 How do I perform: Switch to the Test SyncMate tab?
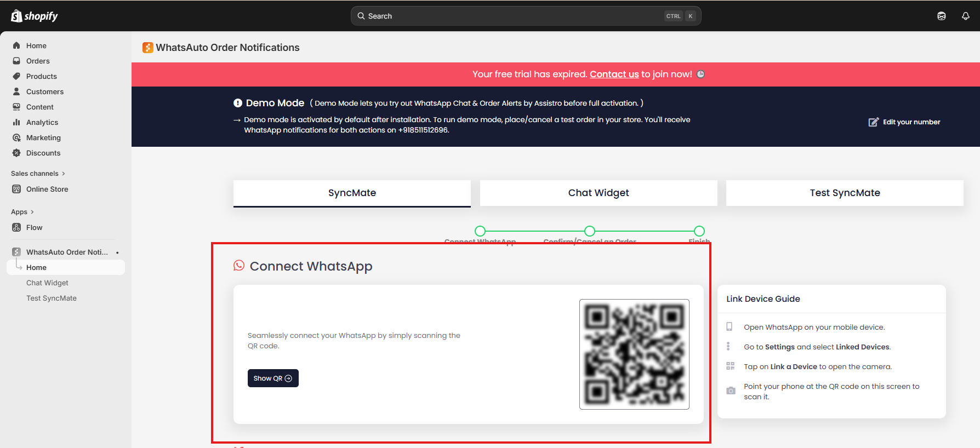[x=844, y=193]
